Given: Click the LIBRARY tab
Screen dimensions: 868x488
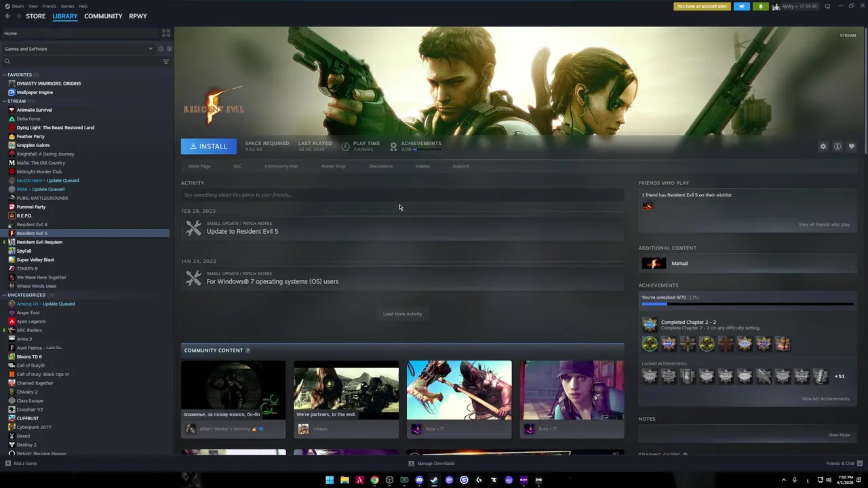Looking at the screenshot, I should pos(65,16).
